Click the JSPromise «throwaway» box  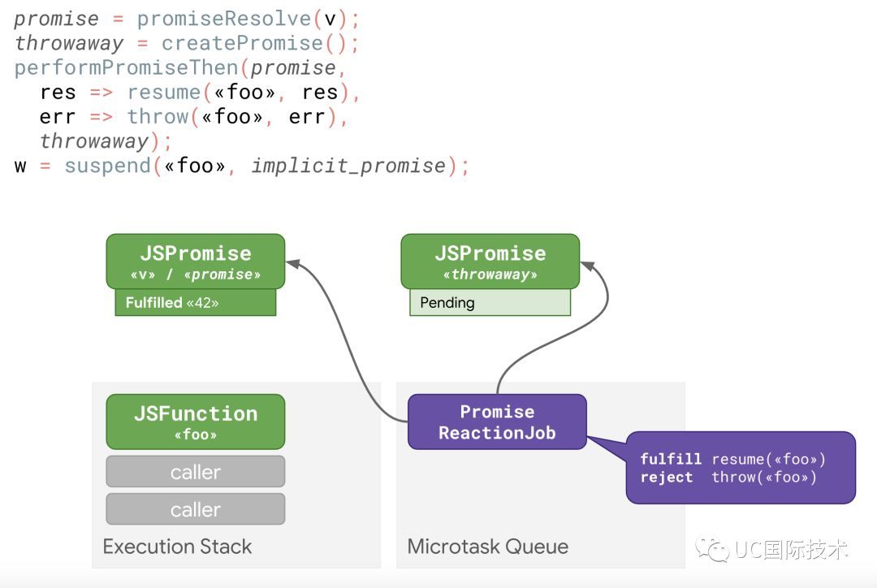point(490,262)
